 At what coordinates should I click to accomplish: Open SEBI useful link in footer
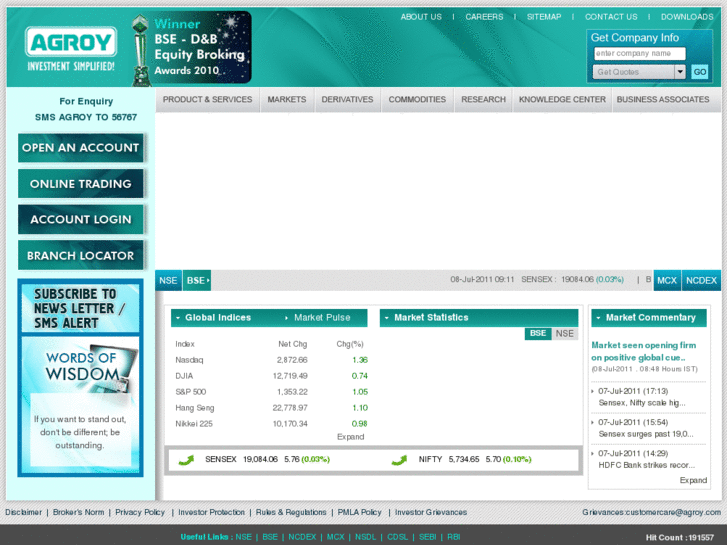(x=427, y=537)
